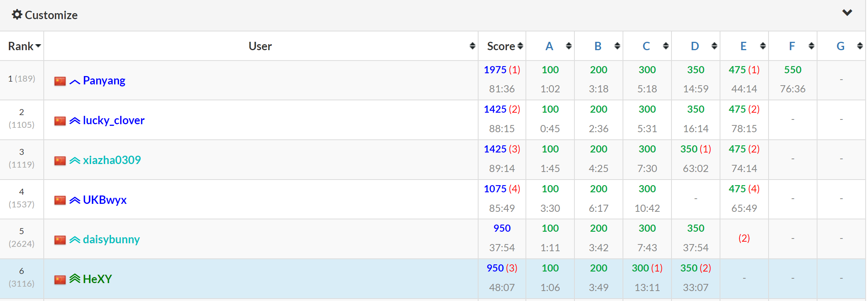The width and height of the screenshot is (868, 301).
Task: Open problem C link in header
Action: (646, 46)
